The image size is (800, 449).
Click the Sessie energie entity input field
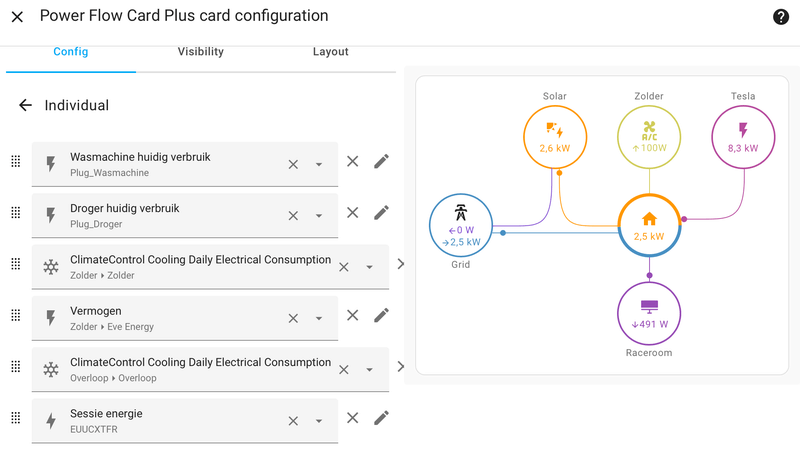coord(185,421)
